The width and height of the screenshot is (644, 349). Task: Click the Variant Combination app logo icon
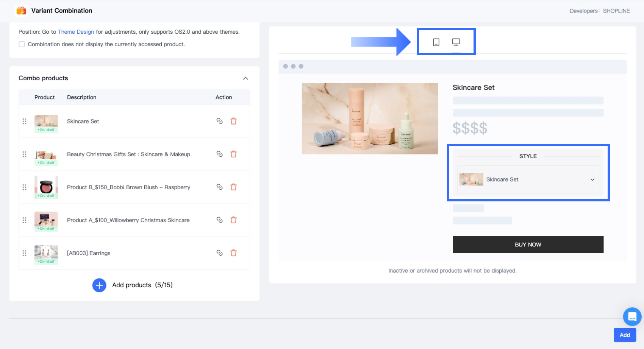(x=21, y=11)
